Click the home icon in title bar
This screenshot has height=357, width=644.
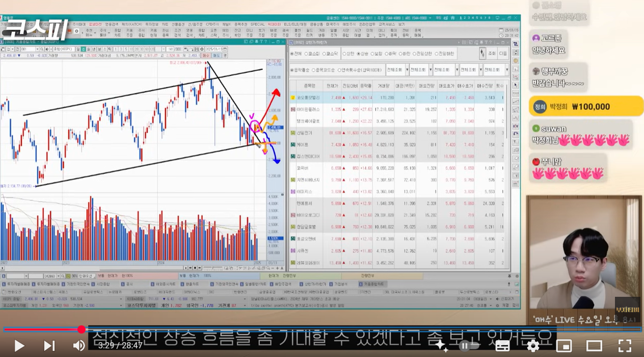click(452, 18)
